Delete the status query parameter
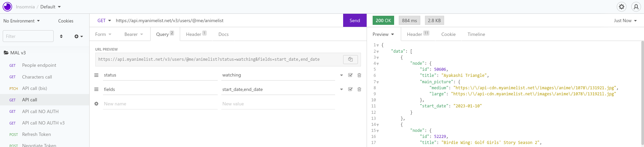 359,75
